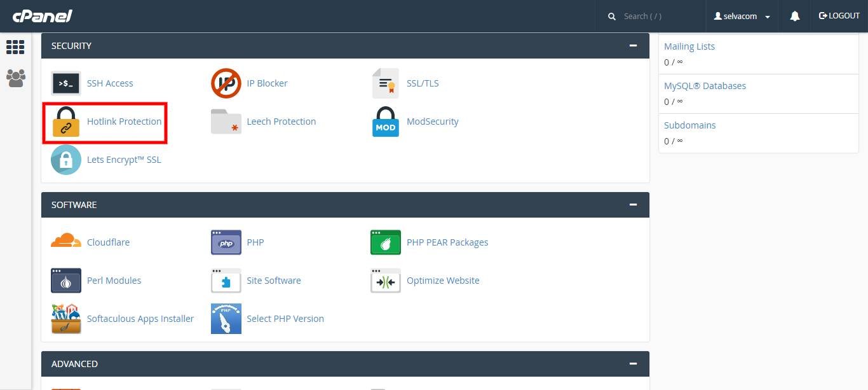Click the notifications bell icon
This screenshot has width=868, height=390.
[x=795, y=16]
